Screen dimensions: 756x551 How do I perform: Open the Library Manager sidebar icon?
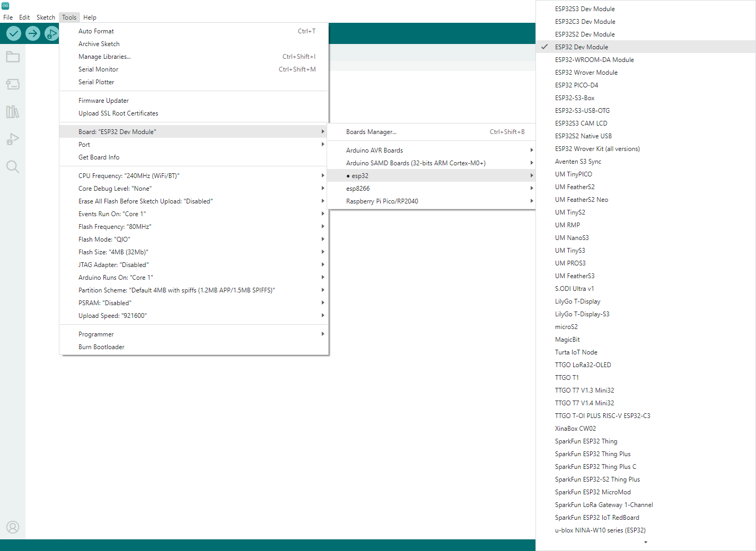point(13,112)
